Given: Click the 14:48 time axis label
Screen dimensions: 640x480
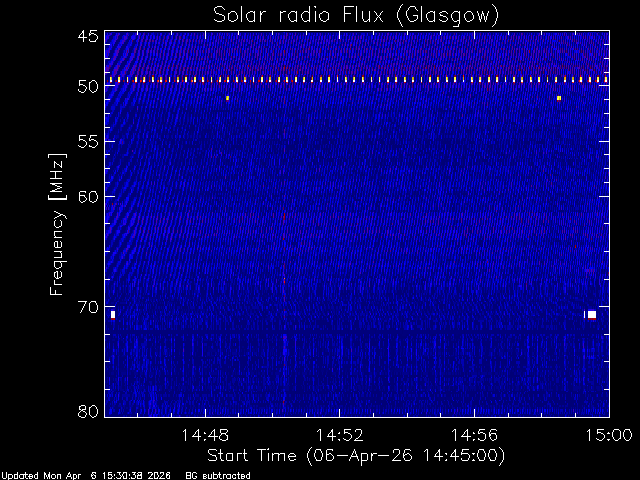Looking at the screenshot, I should tap(205, 435).
